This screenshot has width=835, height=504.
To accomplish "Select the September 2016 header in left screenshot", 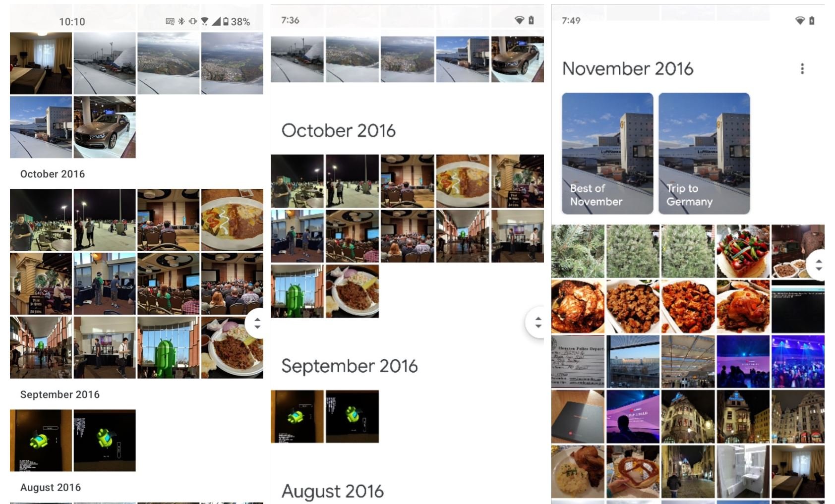I will point(60,394).
